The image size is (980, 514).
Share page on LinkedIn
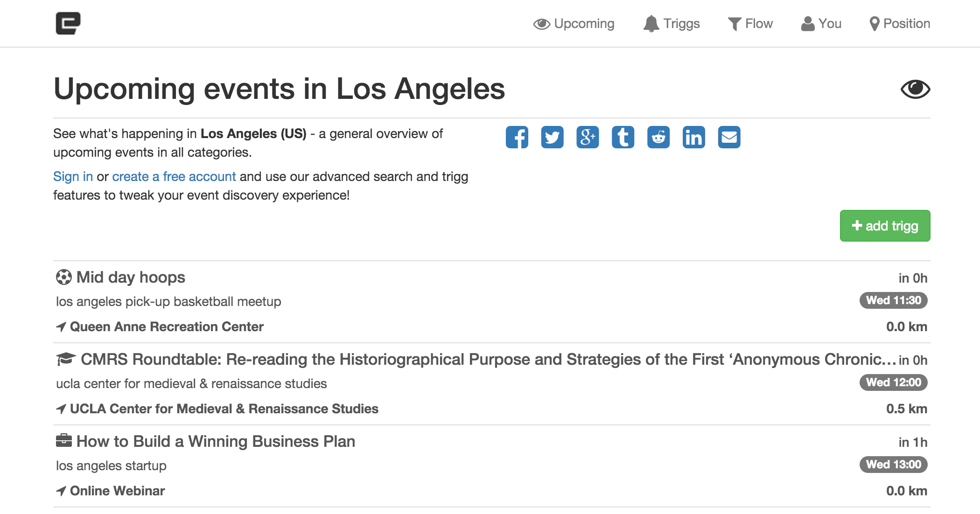click(694, 137)
